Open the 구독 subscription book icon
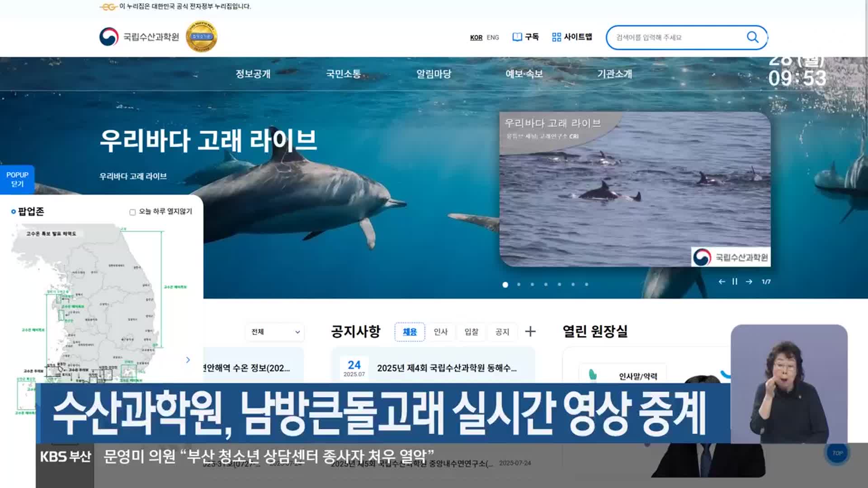The image size is (868, 488). [517, 37]
